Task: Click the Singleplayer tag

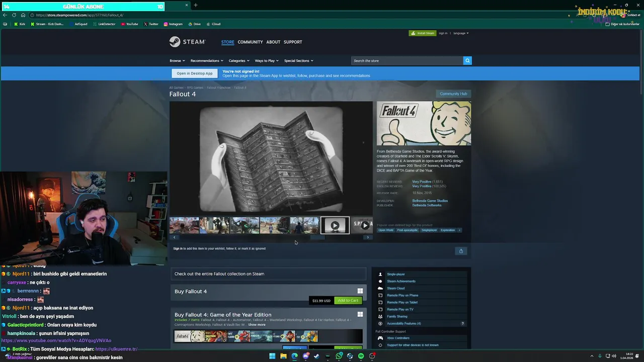Action: [429, 230]
